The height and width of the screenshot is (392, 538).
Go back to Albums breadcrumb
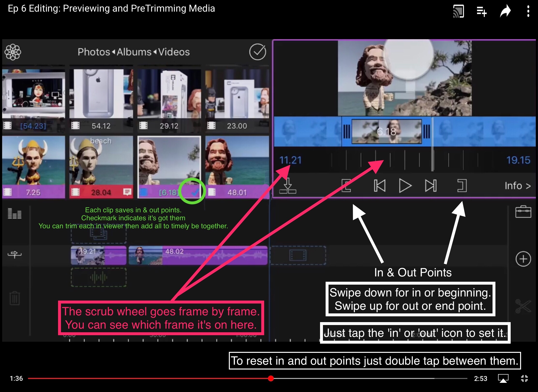tap(134, 52)
